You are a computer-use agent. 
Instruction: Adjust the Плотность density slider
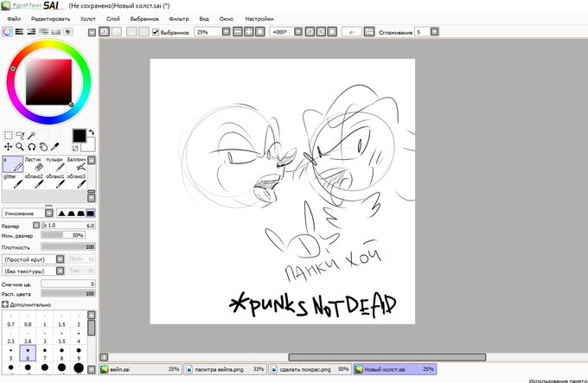68,247
